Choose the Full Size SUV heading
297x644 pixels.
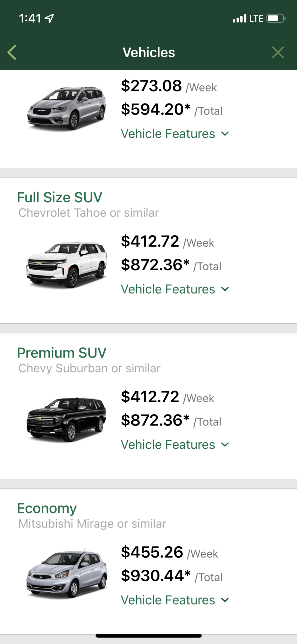tap(60, 197)
